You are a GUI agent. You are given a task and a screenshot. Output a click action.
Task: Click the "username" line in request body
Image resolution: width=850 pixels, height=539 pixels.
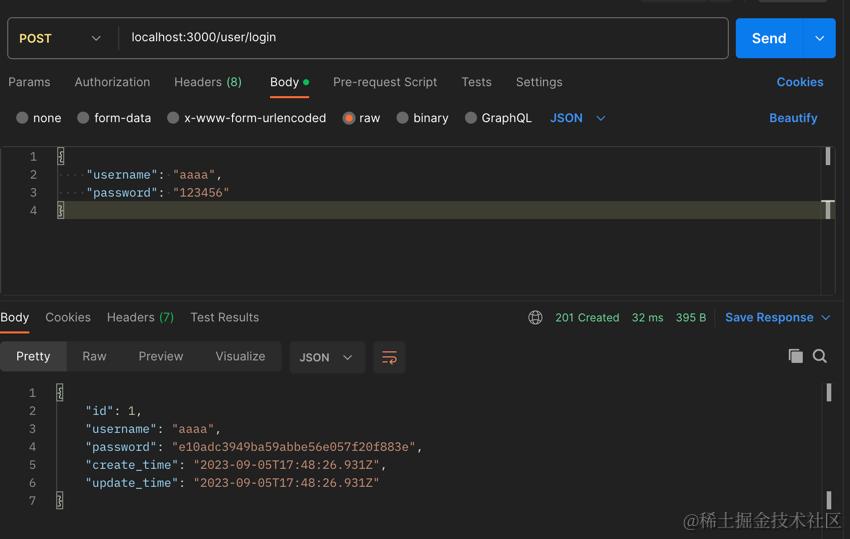(x=154, y=175)
